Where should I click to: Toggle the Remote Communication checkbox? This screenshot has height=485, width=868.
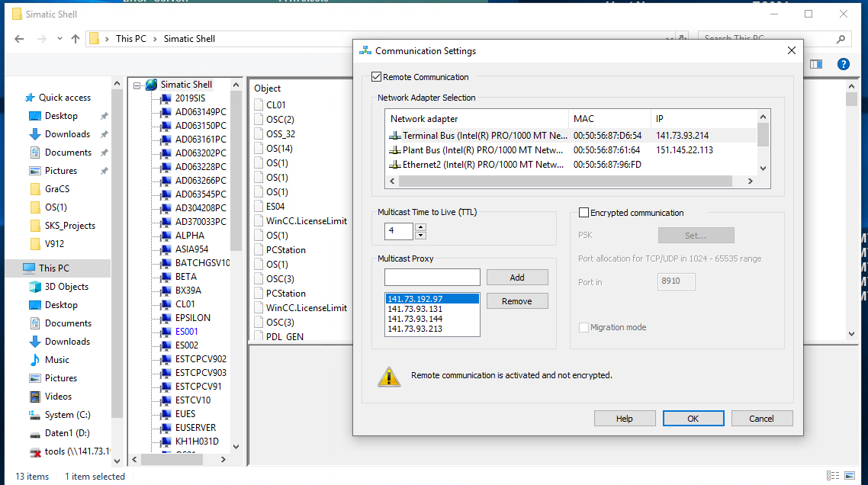[377, 77]
